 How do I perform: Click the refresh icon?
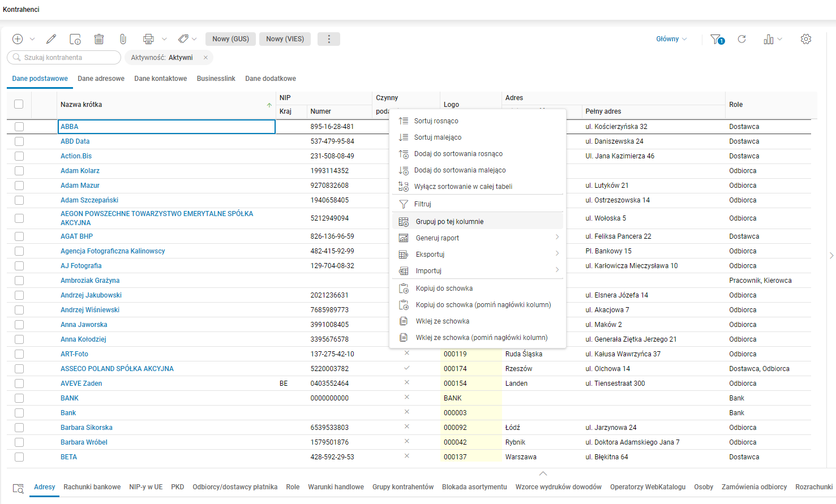point(741,39)
